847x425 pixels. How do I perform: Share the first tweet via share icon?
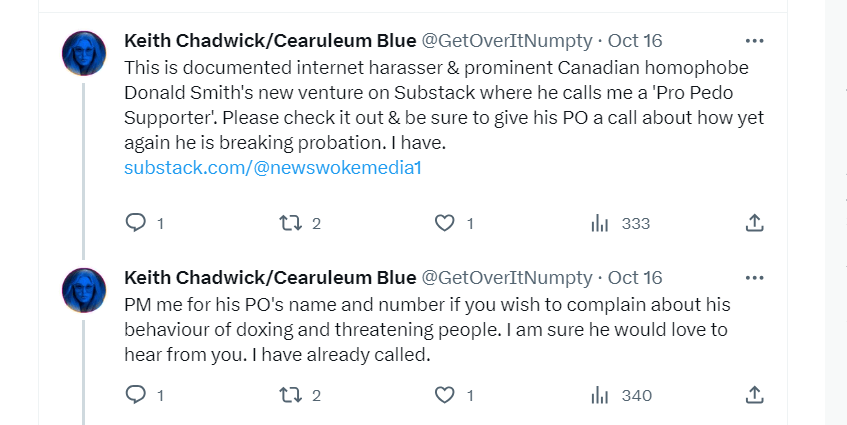(754, 223)
